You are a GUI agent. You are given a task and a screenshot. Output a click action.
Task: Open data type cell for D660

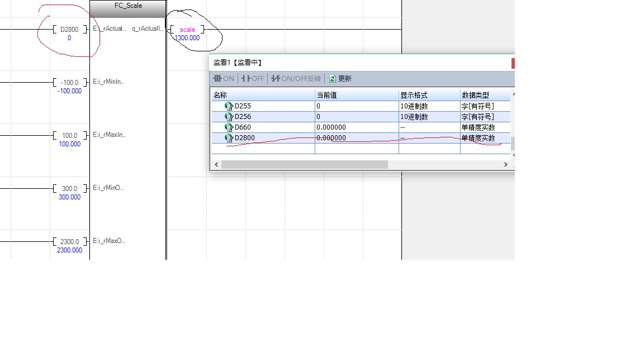(485, 127)
